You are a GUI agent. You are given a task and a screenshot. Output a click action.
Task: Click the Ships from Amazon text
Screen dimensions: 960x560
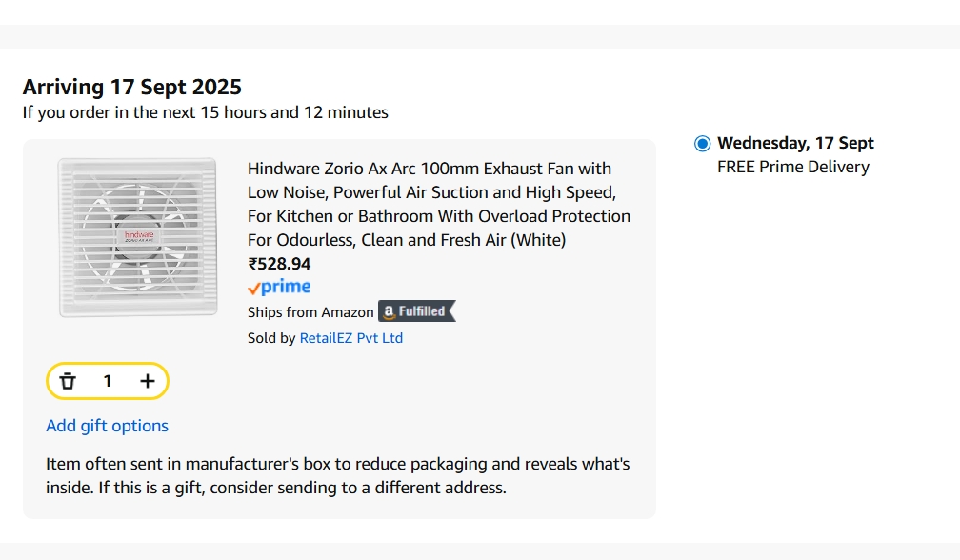311,311
